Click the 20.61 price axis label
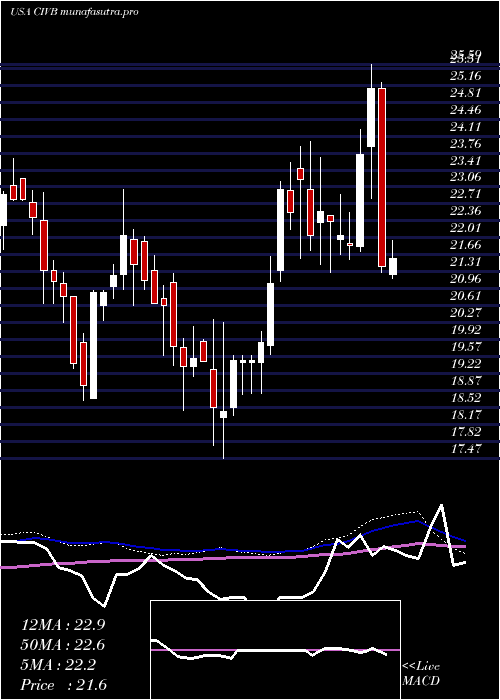This screenshot has height=700, width=500. (466, 296)
